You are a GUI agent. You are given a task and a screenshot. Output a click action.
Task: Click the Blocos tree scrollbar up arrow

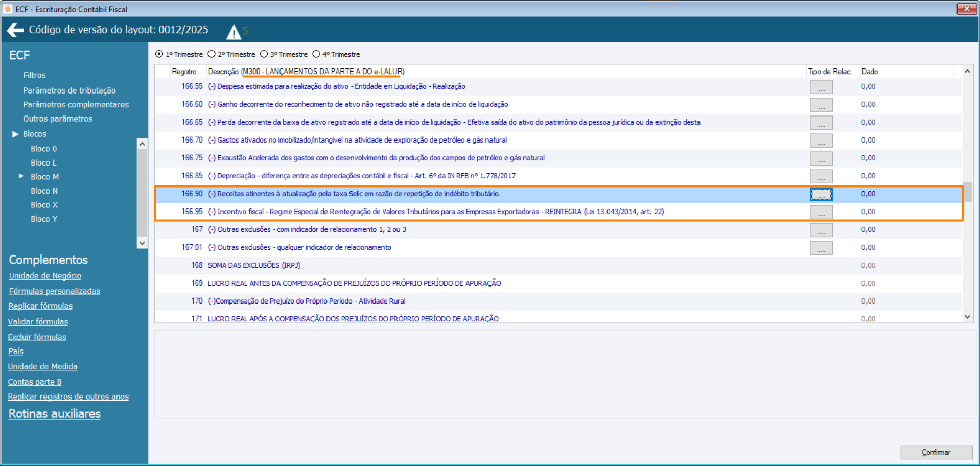142,144
